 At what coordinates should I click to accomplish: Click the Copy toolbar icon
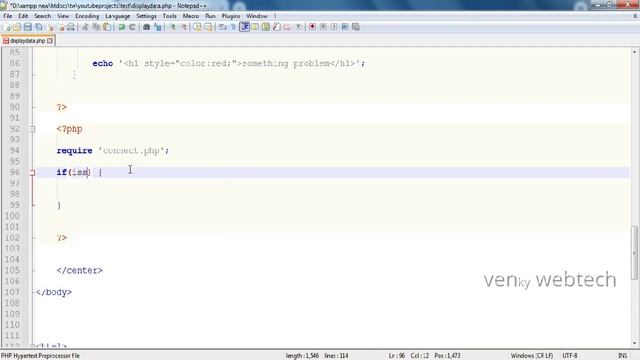click(96, 27)
